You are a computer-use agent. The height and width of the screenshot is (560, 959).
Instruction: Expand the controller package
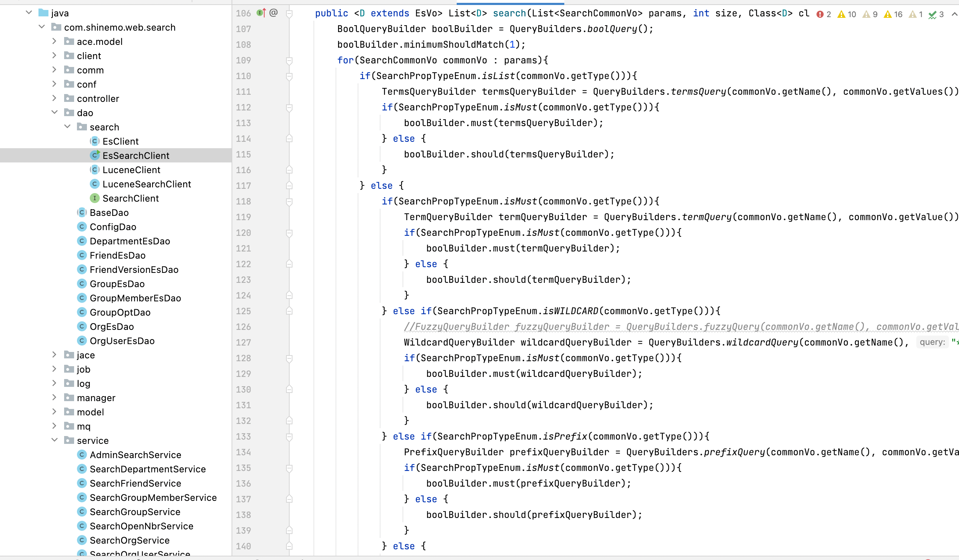(54, 98)
